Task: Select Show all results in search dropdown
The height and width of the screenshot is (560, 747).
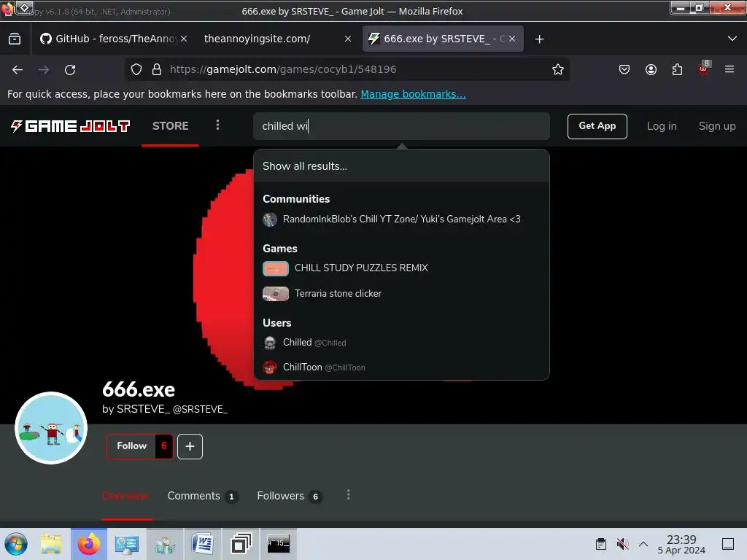Action: pos(401,166)
